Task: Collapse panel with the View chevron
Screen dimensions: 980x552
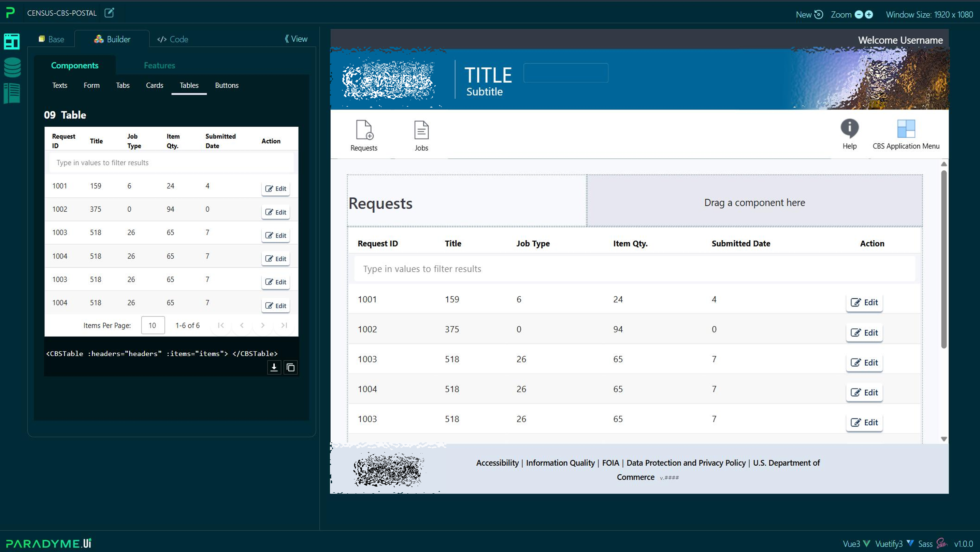Action: coord(296,39)
